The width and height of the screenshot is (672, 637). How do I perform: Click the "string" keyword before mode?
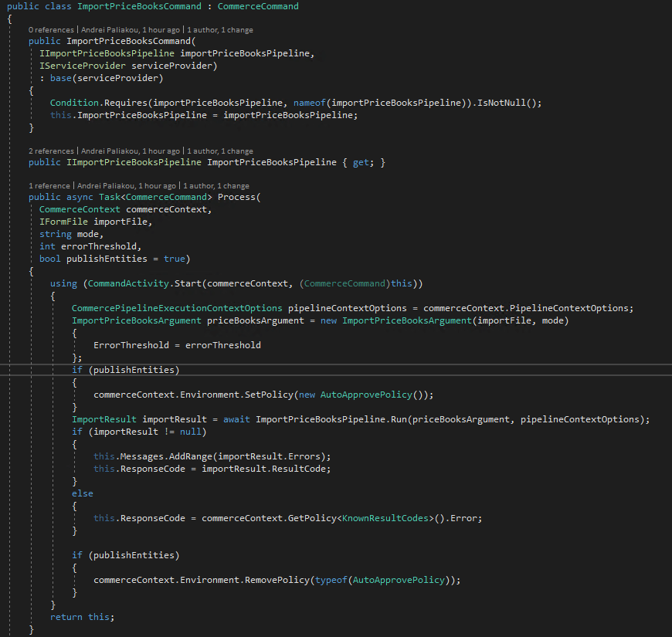pyautogui.click(x=56, y=234)
